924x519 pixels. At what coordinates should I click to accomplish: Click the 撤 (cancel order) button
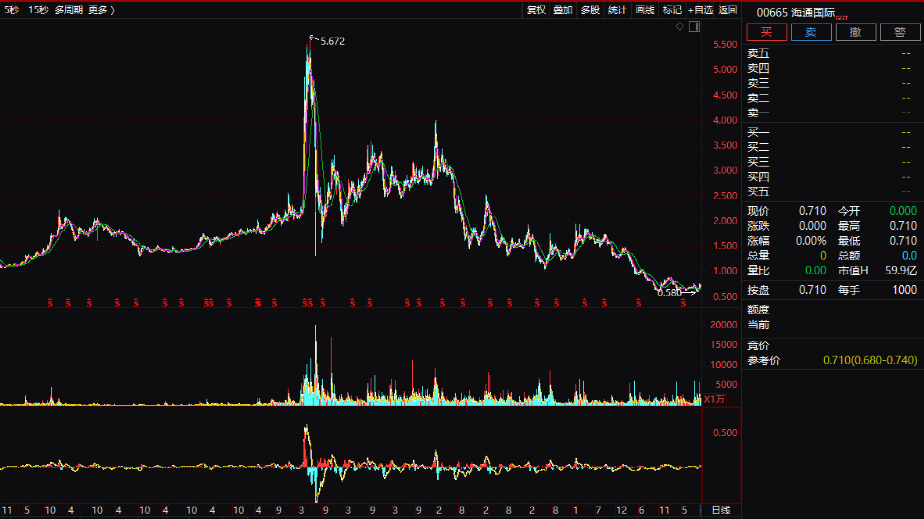pos(856,32)
